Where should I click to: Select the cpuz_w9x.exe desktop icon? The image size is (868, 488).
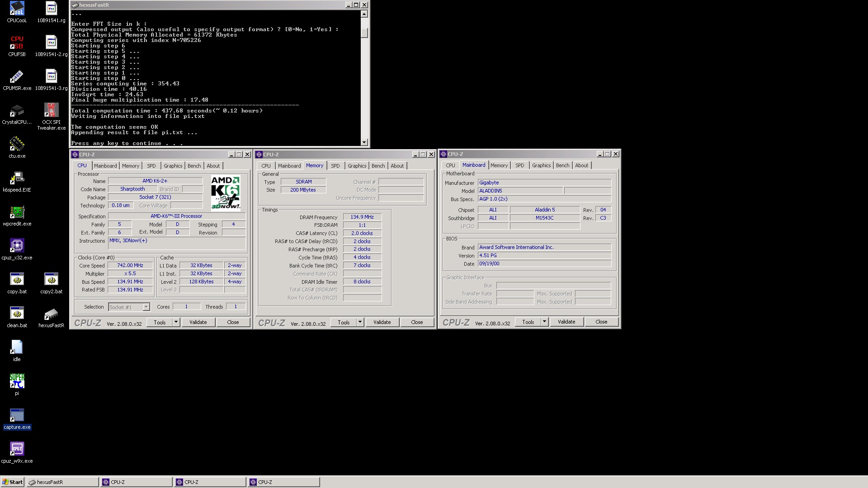(17, 453)
